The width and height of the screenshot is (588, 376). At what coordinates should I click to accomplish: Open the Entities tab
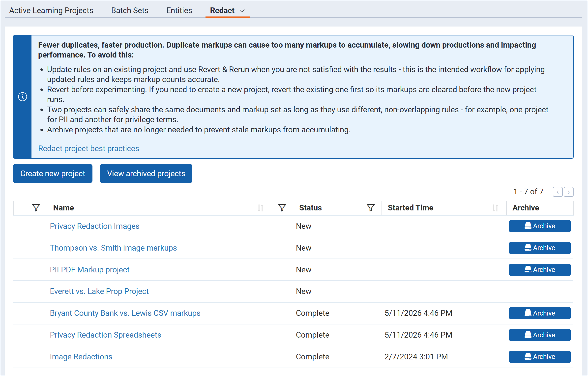point(179,10)
